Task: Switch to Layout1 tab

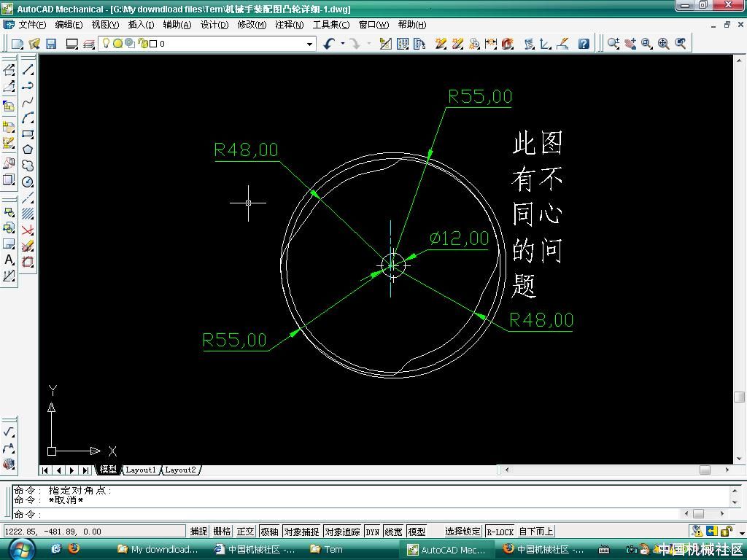Action: tap(141, 470)
